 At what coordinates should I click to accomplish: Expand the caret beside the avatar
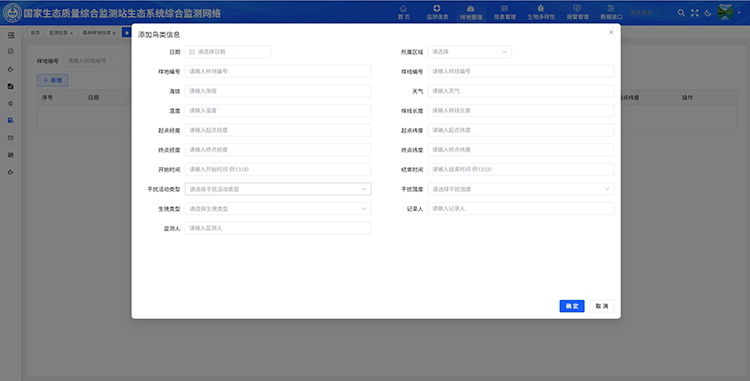point(739,13)
